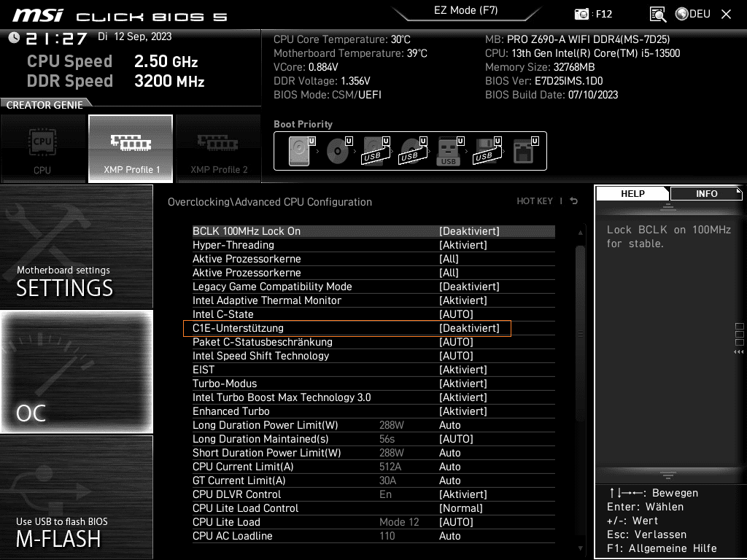The height and width of the screenshot is (560, 747).
Task: Select USB floppy boot priority icon
Action: pyautogui.click(x=487, y=151)
